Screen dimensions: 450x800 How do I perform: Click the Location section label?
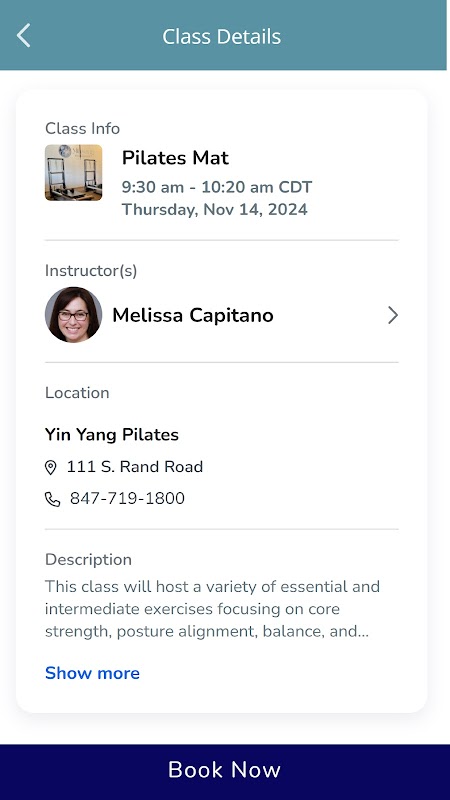point(77,393)
